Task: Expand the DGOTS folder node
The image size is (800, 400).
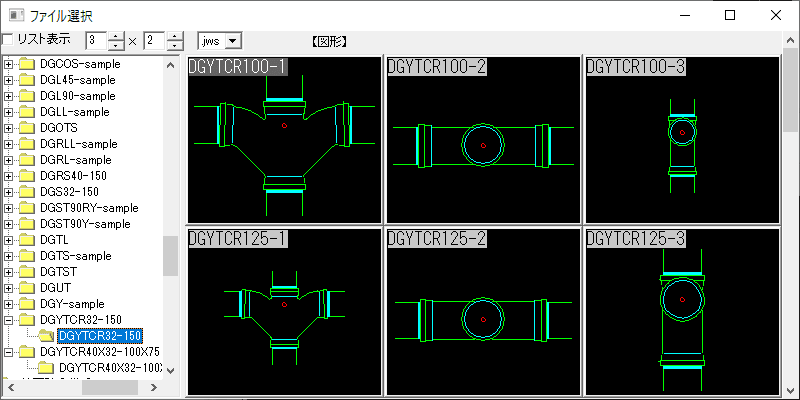Action: tap(8, 128)
